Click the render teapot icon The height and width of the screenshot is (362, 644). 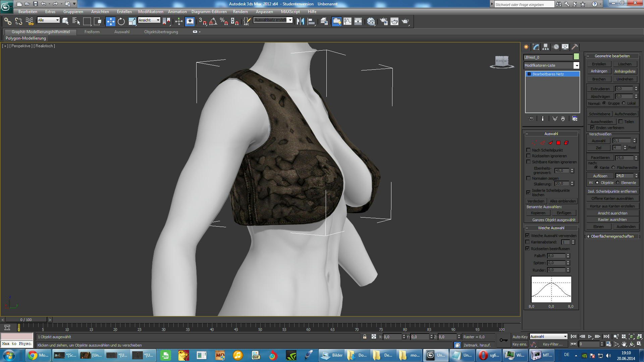coord(405,21)
